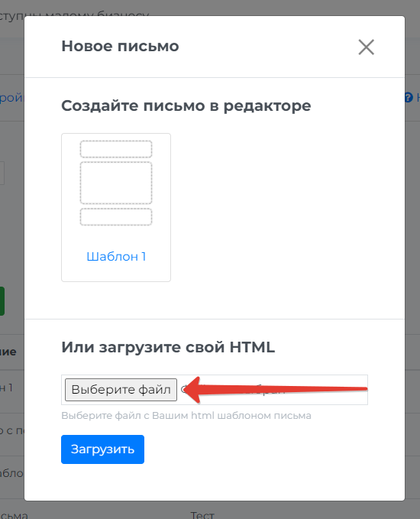Click the red arrow pointing at the file chooser

click(274, 390)
